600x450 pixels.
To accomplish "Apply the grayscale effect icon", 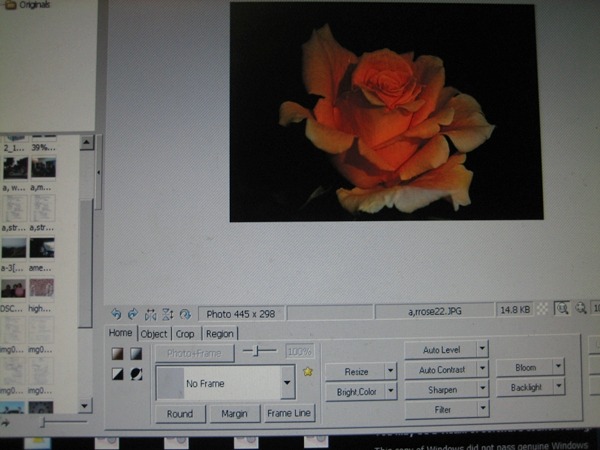I will (136, 354).
